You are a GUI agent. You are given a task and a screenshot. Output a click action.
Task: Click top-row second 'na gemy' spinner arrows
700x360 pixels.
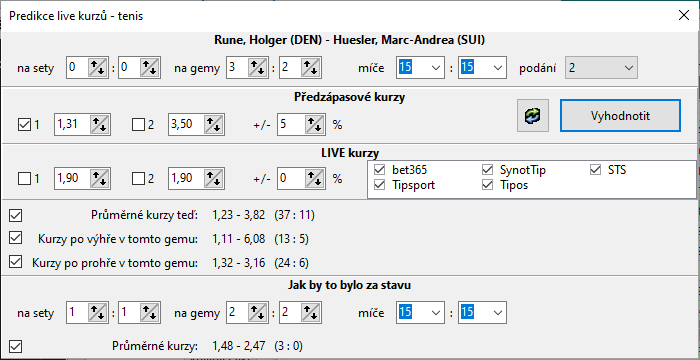[x=311, y=68]
